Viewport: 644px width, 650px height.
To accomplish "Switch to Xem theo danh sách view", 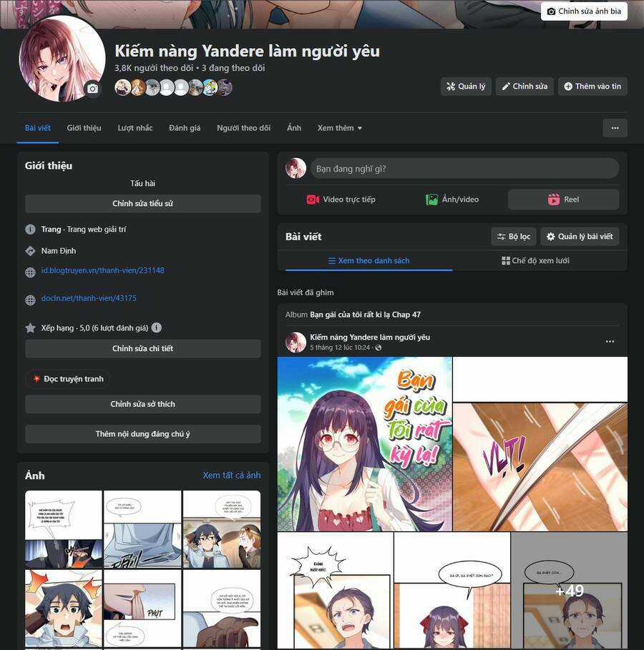I will pyautogui.click(x=369, y=261).
